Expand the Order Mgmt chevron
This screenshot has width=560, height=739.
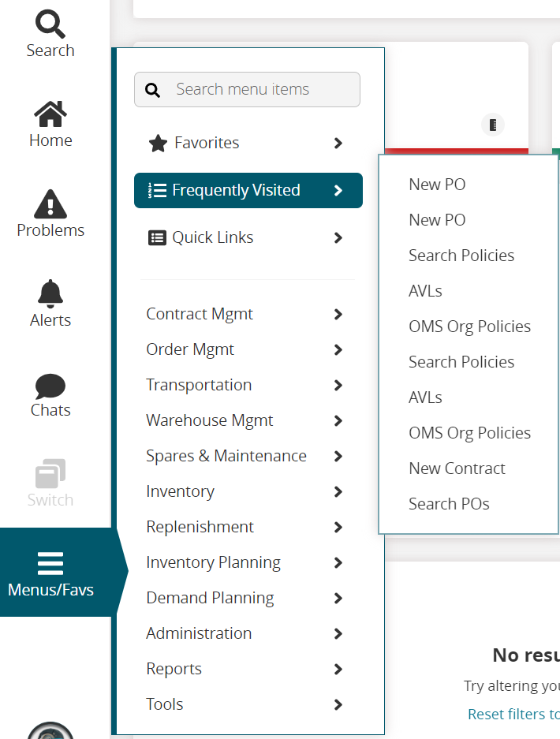click(338, 349)
